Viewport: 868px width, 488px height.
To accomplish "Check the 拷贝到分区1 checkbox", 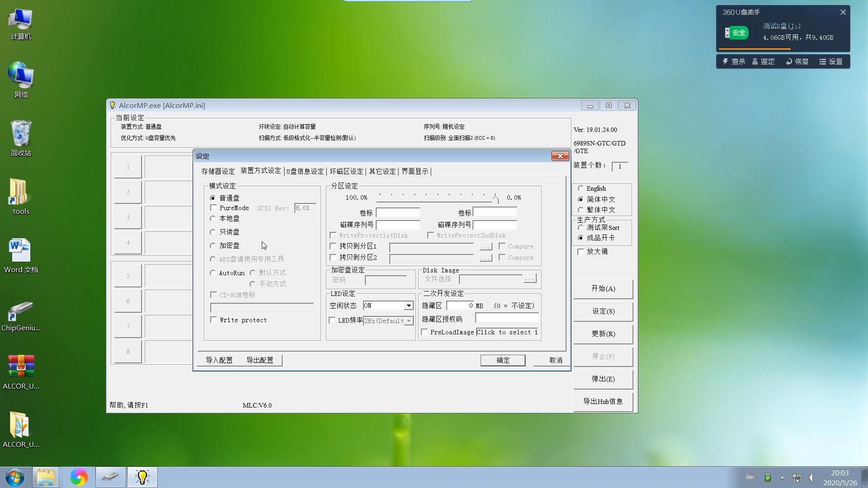I will (333, 246).
